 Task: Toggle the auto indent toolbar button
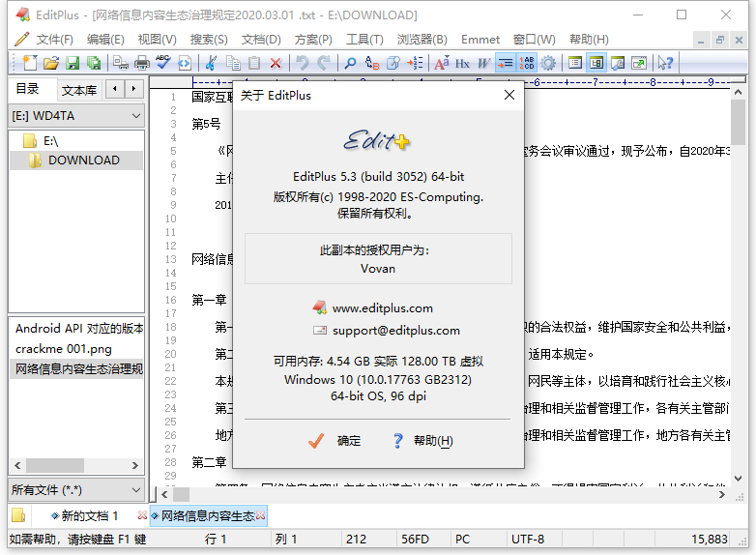pyautogui.click(x=506, y=63)
